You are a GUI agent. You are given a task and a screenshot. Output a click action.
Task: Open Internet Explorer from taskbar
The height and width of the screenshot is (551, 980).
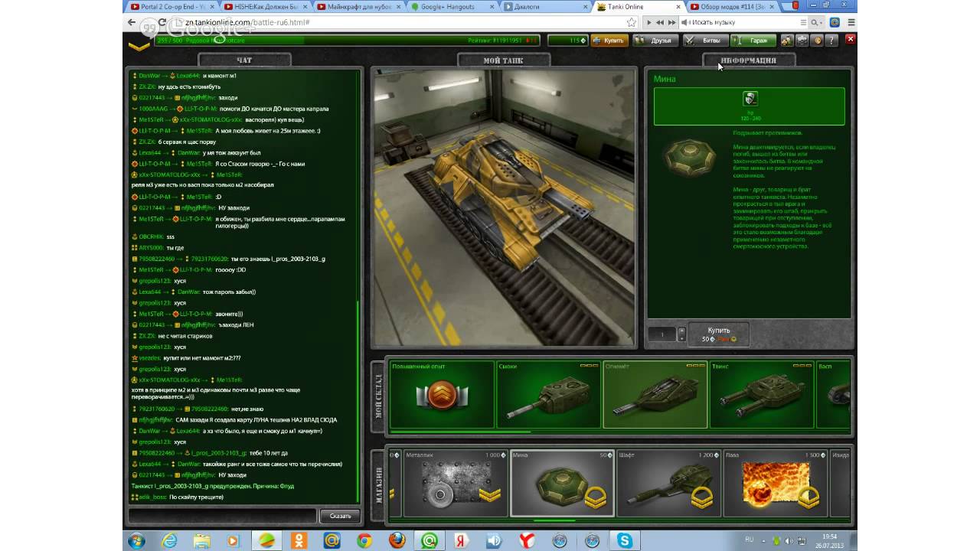tap(168, 540)
